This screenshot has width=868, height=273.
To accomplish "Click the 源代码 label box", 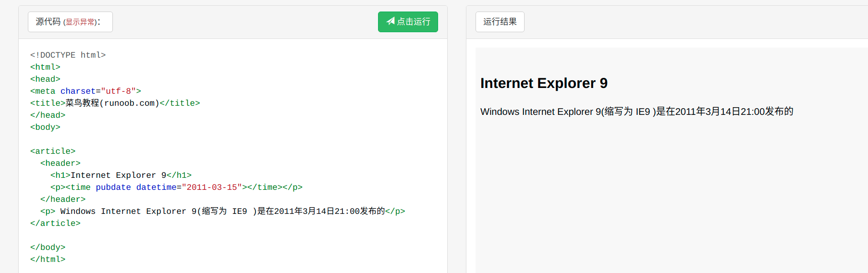I will (x=70, y=22).
